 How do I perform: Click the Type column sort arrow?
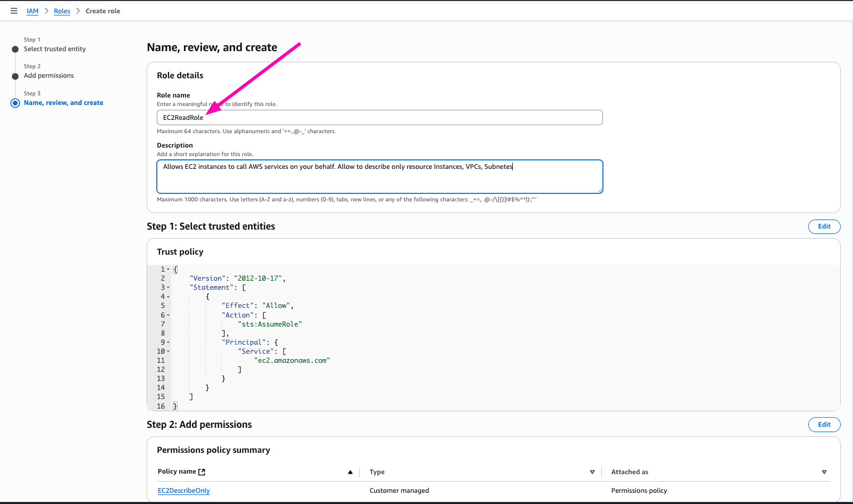(592, 472)
